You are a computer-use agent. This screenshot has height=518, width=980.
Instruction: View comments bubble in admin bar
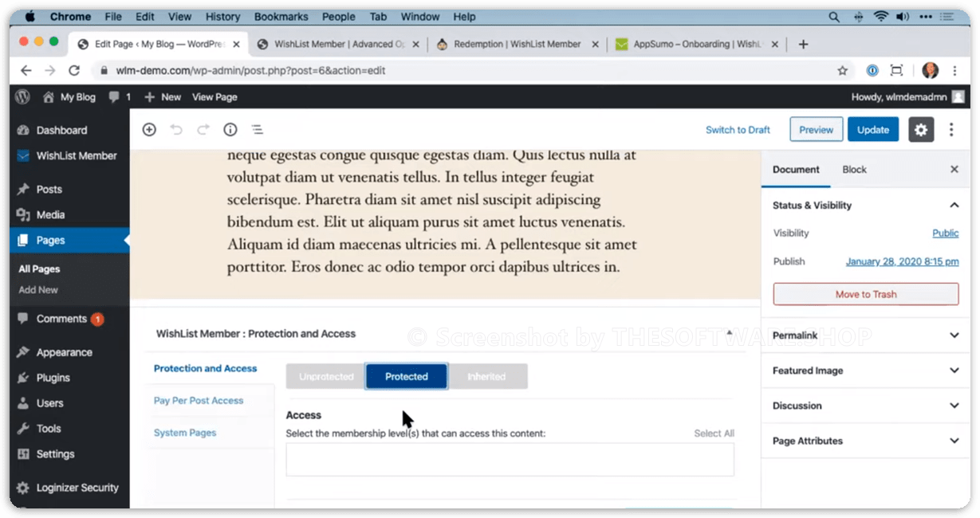click(x=120, y=96)
